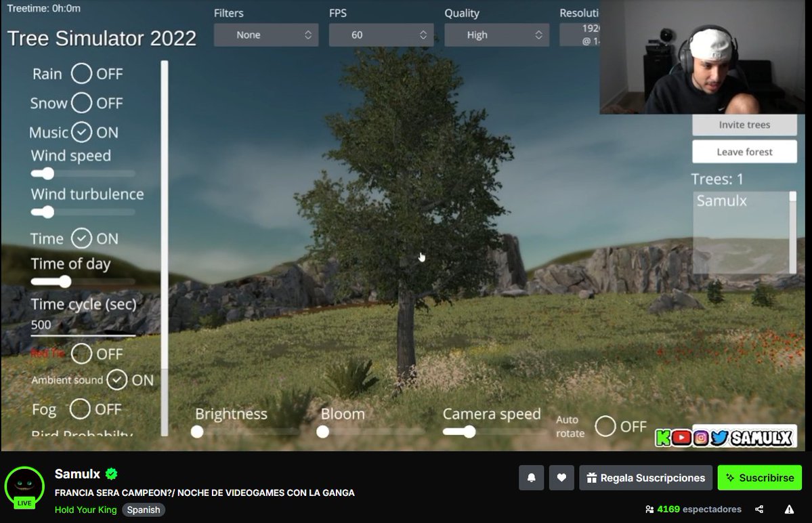Click the heart follow icon
The height and width of the screenshot is (523, 812).
click(561, 478)
